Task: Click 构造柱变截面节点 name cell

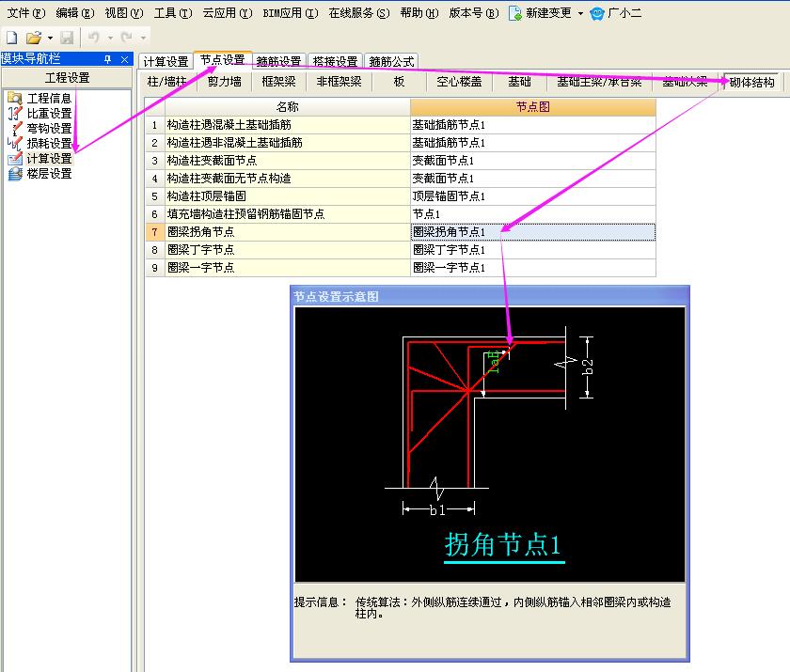Action: [x=287, y=161]
